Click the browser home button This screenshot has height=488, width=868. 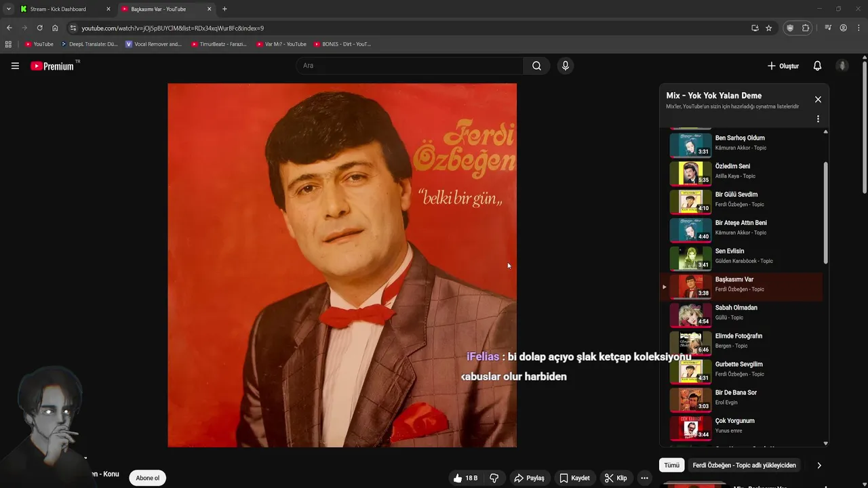pos(55,28)
